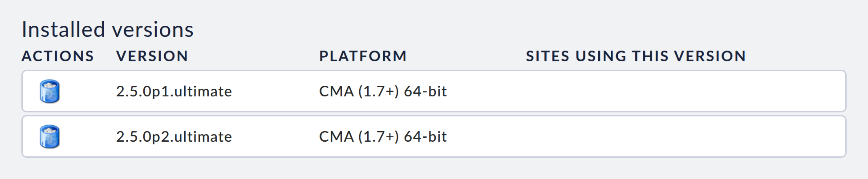Viewport: 868px width, 179px height.
Task: Click CMA (1.7+) 64-bit in the p2 row
Action: (x=383, y=137)
